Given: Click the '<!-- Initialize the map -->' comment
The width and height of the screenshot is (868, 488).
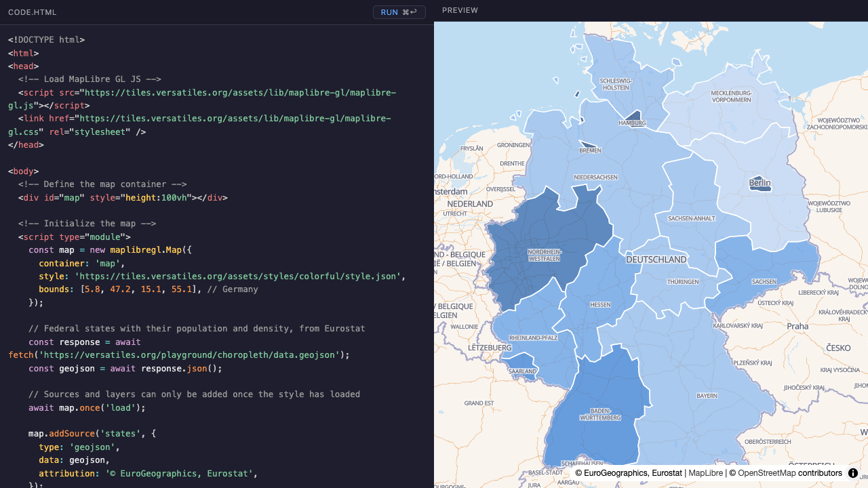Looking at the screenshot, I should [87, 224].
